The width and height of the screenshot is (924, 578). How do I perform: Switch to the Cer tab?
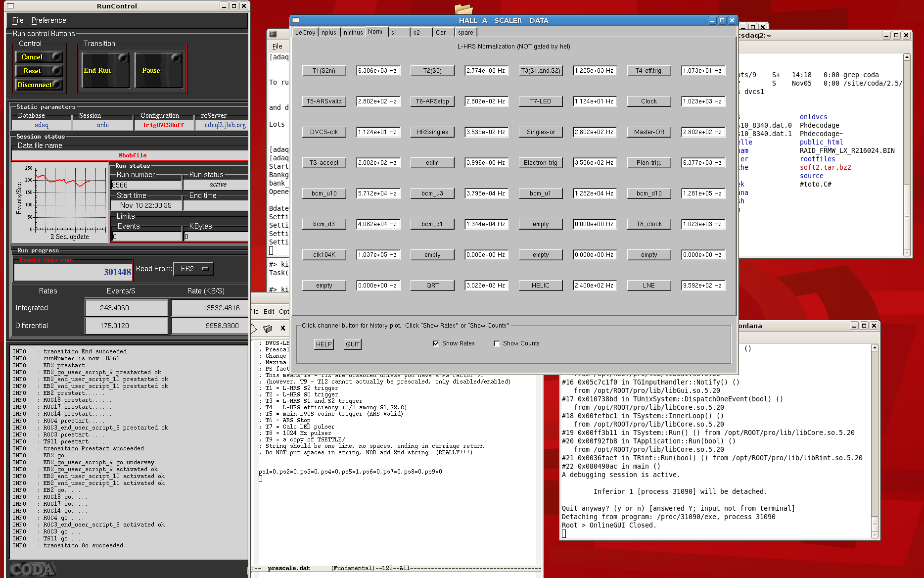coord(443,33)
